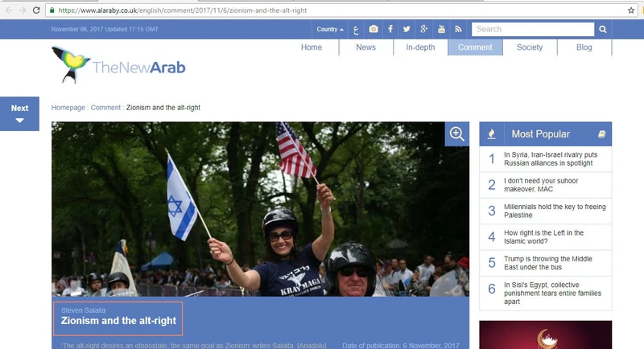
Task: Click The New Arab logo
Action: click(119, 66)
